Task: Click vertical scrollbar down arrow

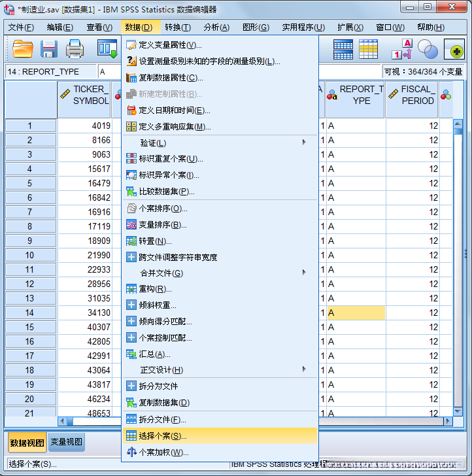Action: click(x=458, y=412)
